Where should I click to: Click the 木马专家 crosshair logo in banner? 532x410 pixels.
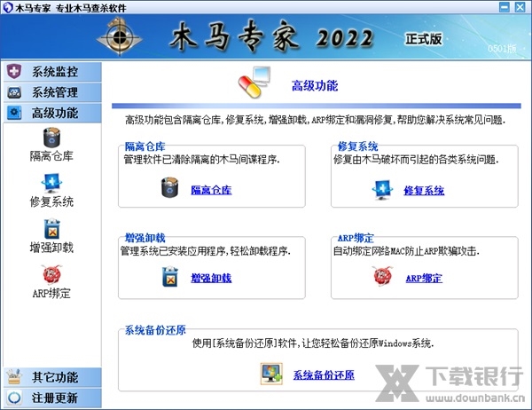pyautogui.click(x=120, y=36)
